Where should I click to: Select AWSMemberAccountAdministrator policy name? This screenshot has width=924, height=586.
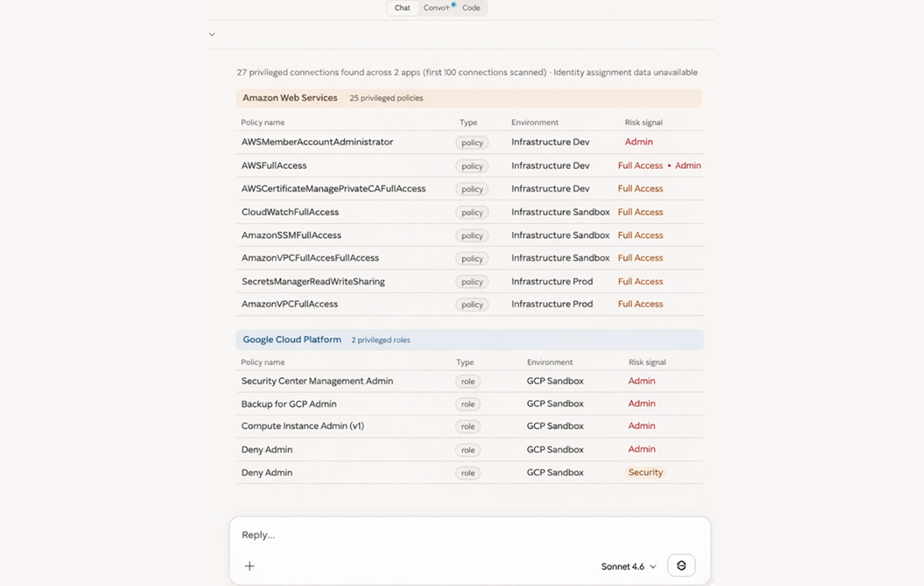pos(317,142)
